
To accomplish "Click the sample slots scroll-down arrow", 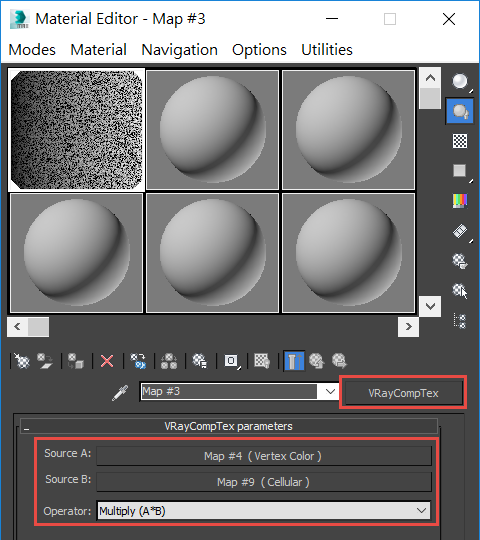I will (x=430, y=306).
